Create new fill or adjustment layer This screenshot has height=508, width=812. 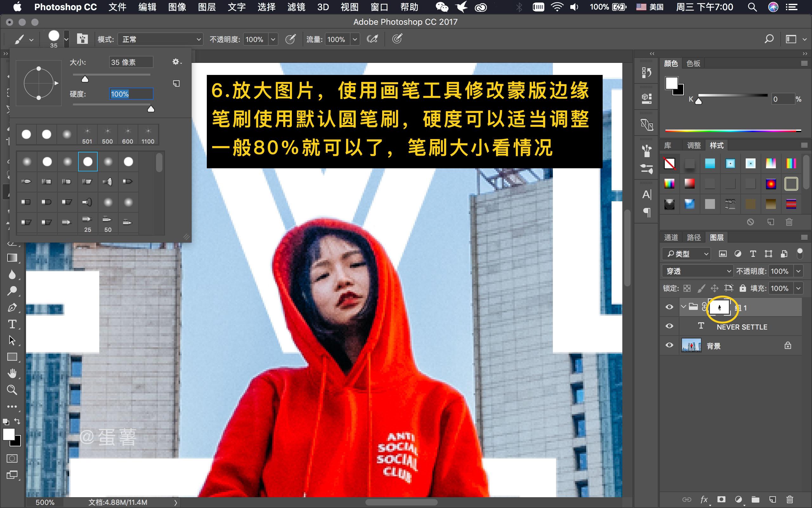point(738,500)
